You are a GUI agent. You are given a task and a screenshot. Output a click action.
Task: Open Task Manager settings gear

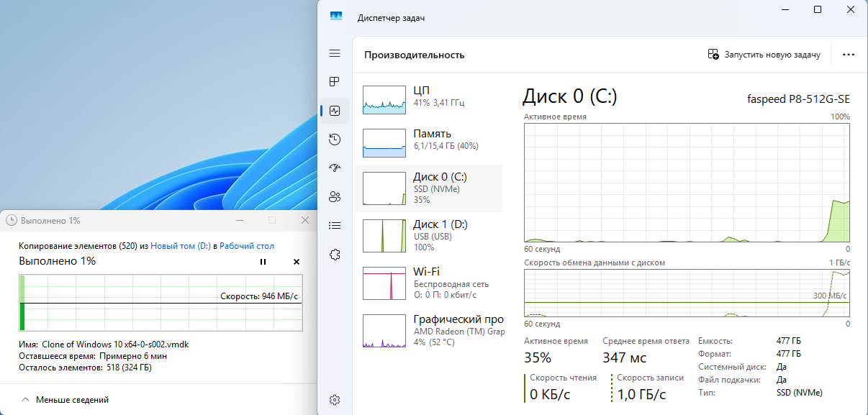(335, 400)
